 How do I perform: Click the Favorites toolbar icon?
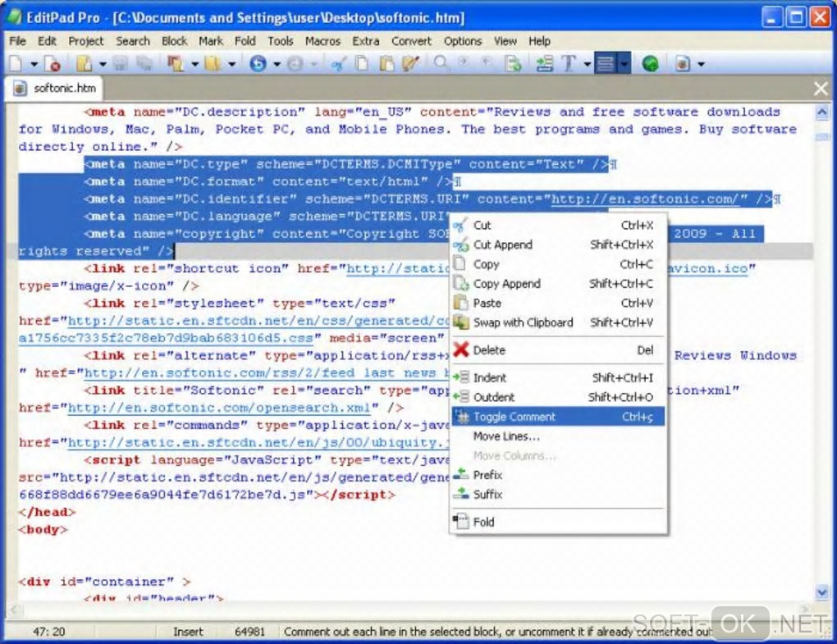213,64
